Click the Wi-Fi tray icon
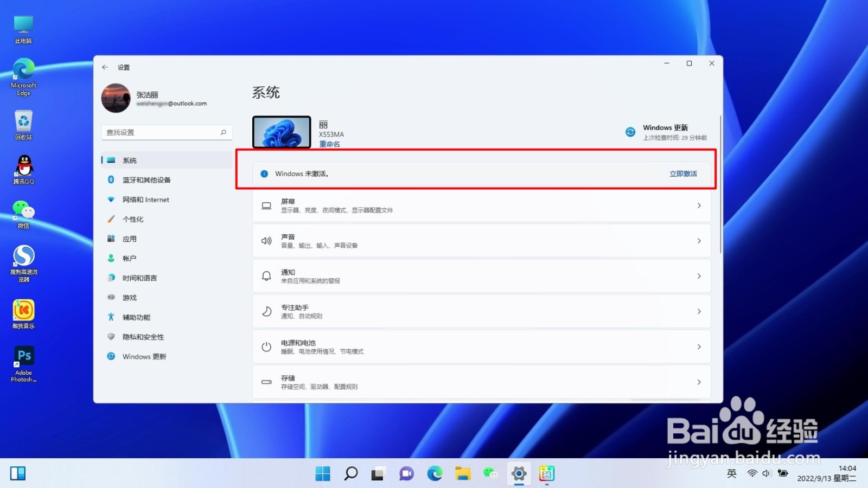 (x=752, y=473)
